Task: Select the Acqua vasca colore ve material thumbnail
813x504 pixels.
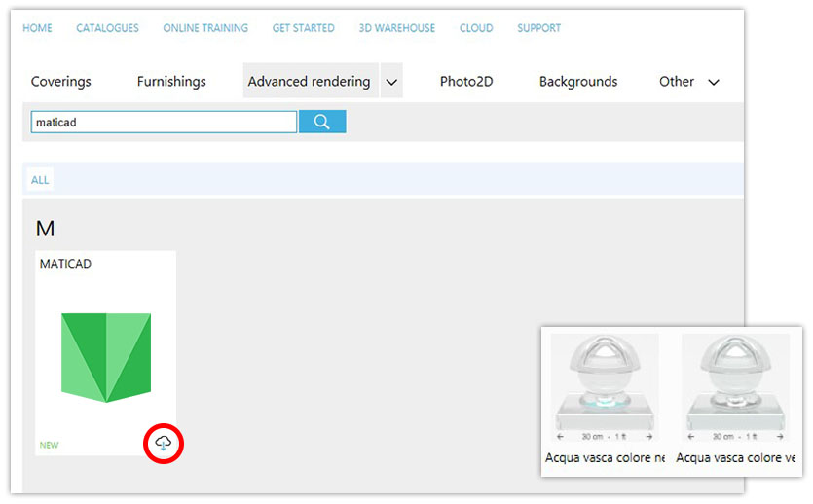Action: 735,388
